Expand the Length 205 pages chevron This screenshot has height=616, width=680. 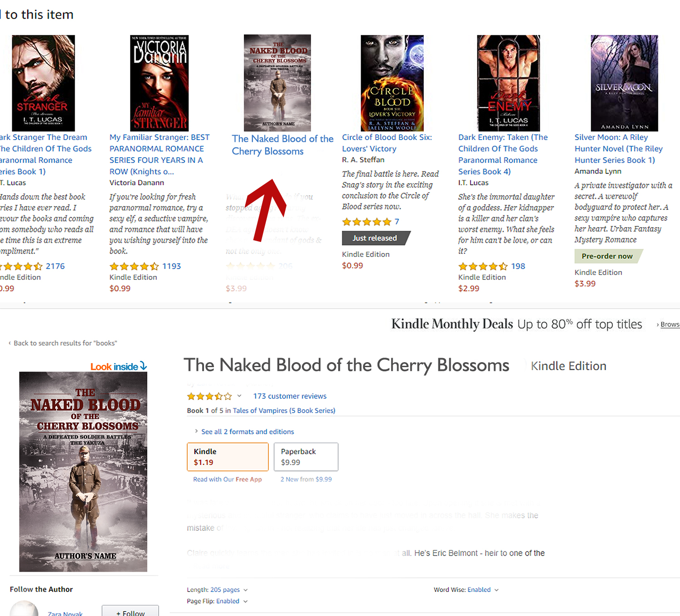click(246, 590)
